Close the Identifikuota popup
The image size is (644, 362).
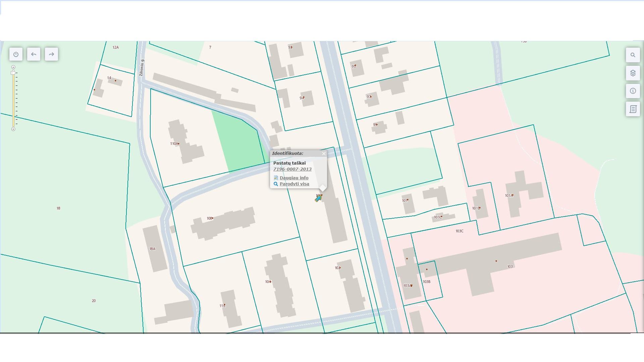point(324,154)
